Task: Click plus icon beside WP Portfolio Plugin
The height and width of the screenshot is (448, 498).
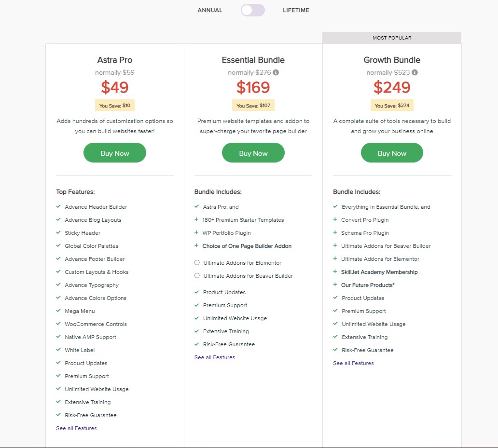Action: (x=196, y=232)
